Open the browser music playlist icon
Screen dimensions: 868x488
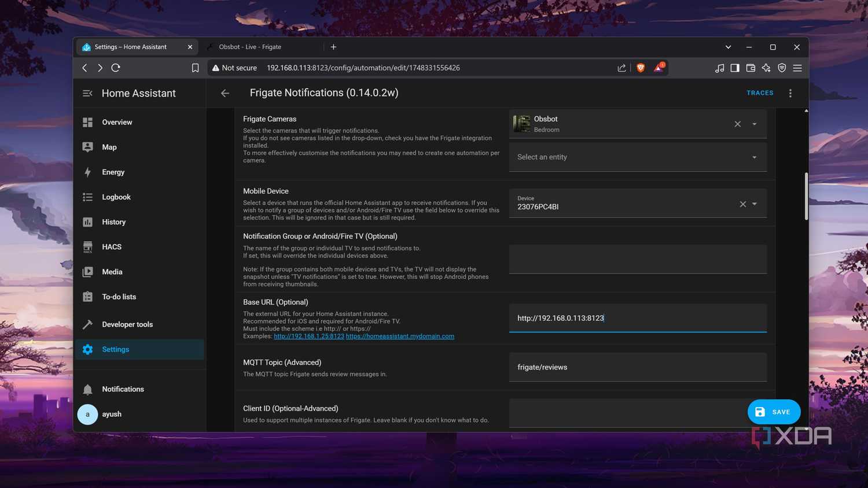coord(719,68)
